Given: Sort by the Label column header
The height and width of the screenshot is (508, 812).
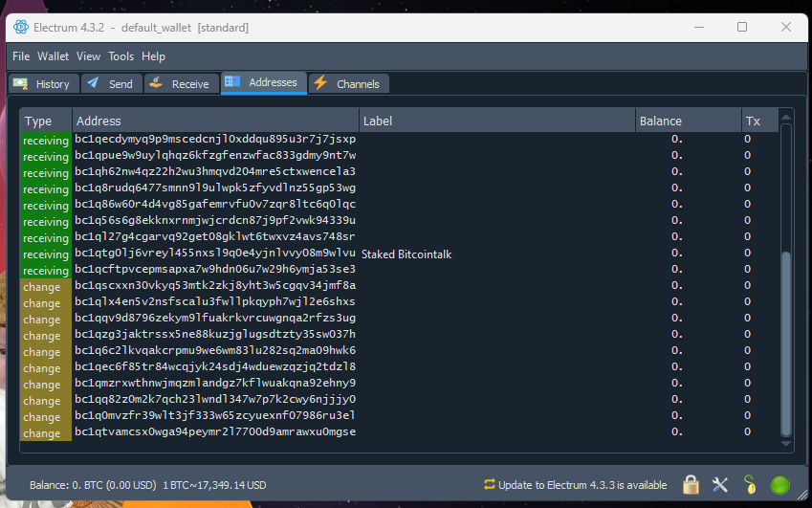Looking at the screenshot, I should [497, 121].
